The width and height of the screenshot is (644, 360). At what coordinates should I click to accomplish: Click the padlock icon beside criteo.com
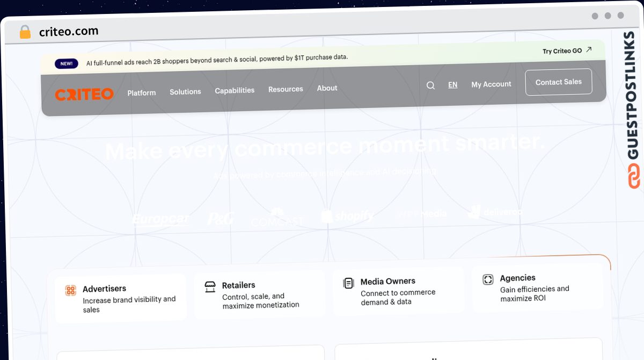click(x=25, y=32)
